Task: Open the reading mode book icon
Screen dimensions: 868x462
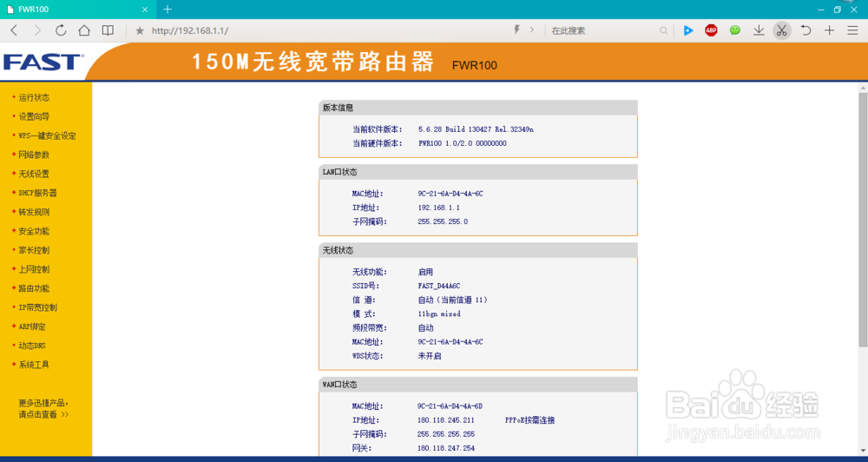Action: click(x=108, y=30)
